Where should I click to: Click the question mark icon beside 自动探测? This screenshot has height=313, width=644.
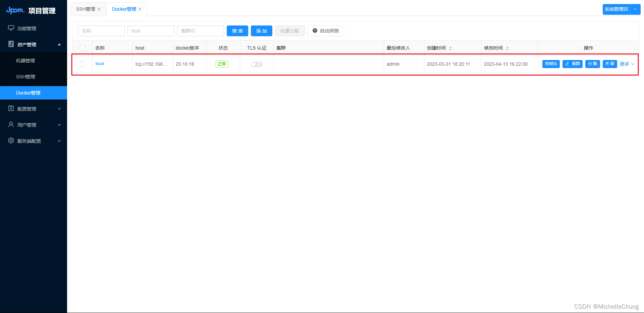[x=315, y=30]
